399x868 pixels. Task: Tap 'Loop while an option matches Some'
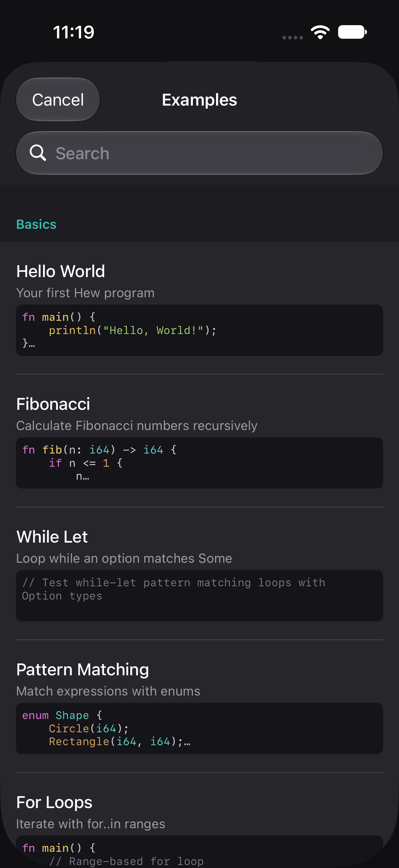coord(124,558)
